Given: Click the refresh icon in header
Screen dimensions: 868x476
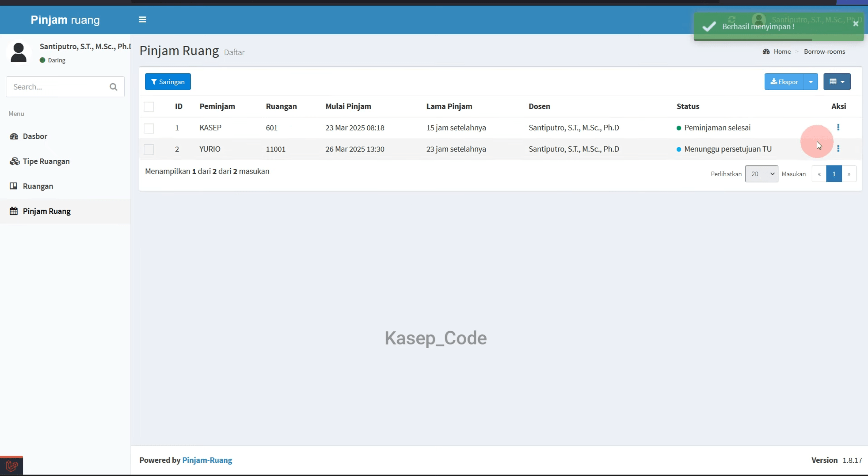Looking at the screenshot, I should [x=732, y=20].
